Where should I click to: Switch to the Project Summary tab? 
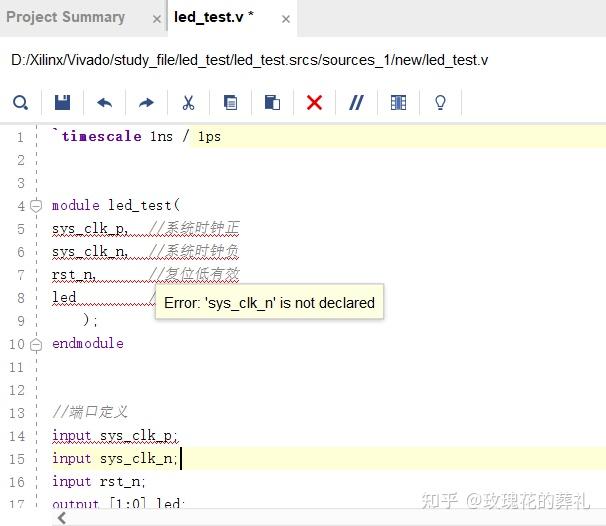click(x=65, y=17)
